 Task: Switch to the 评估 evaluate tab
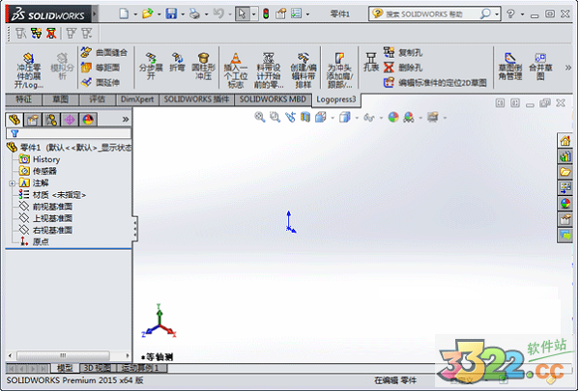point(98,99)
